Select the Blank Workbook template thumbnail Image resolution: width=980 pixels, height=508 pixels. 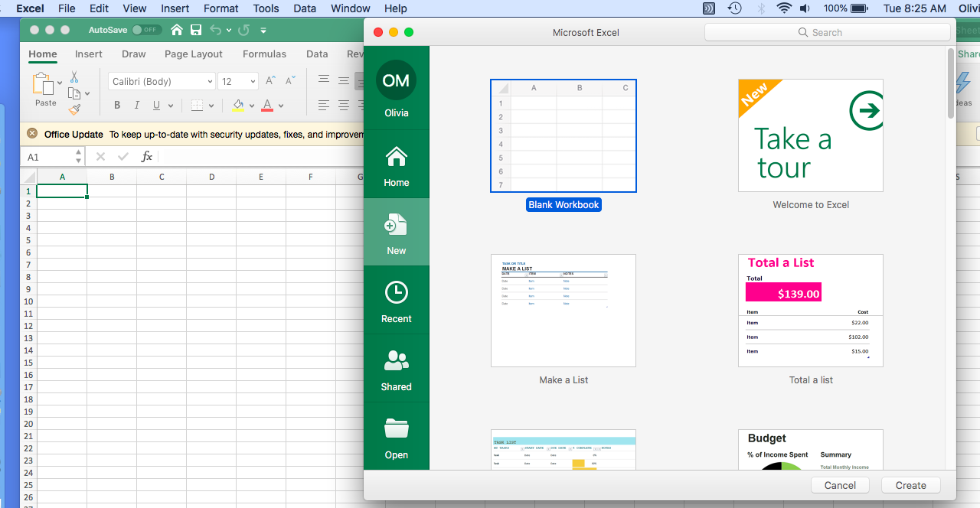563,136
